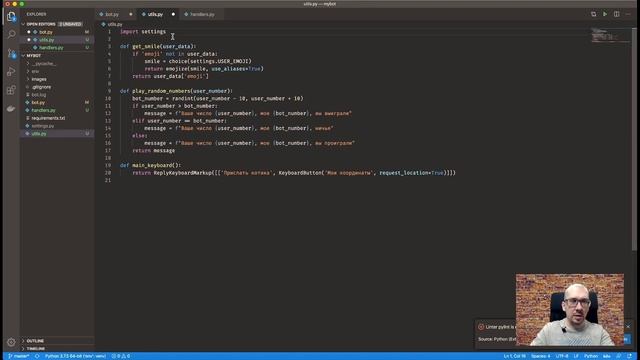The width and height of the screenshot is (640, 360).
Task: Open the Docker view in activity bar
Action: pyautogui.click(x=11, y=109)
